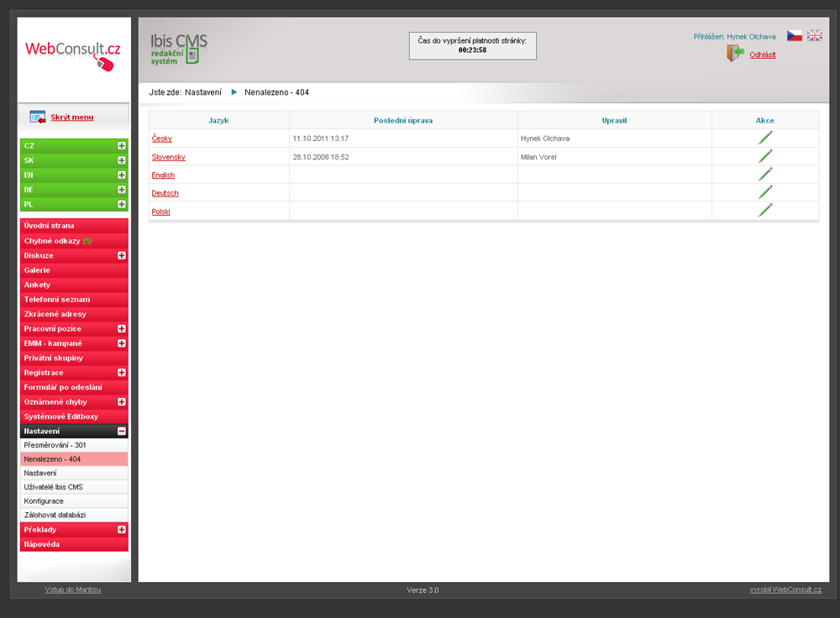This screenshot has width=840, height=618.
Task: Open Úvodní strana menu item
Action: (74, 226)
